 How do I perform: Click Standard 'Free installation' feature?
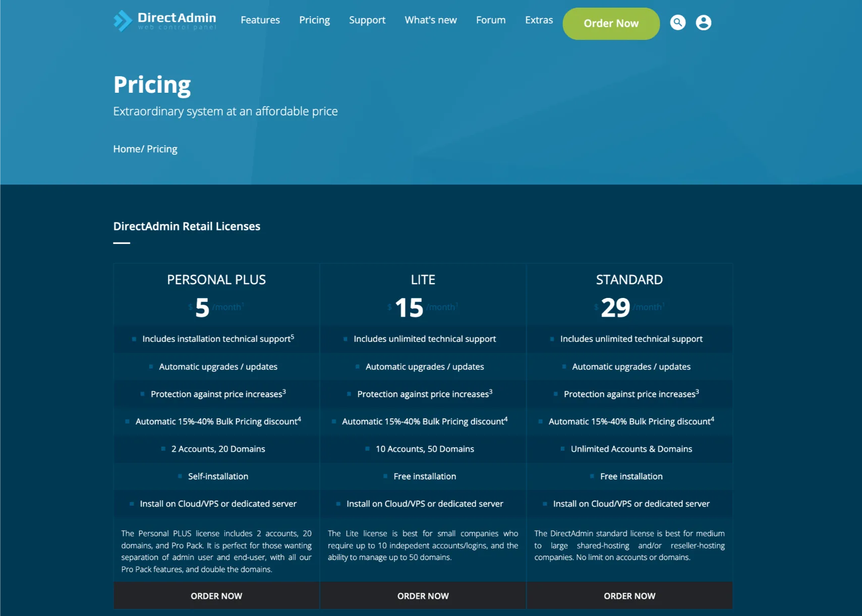pyautogui.click(x=631, y=476)
